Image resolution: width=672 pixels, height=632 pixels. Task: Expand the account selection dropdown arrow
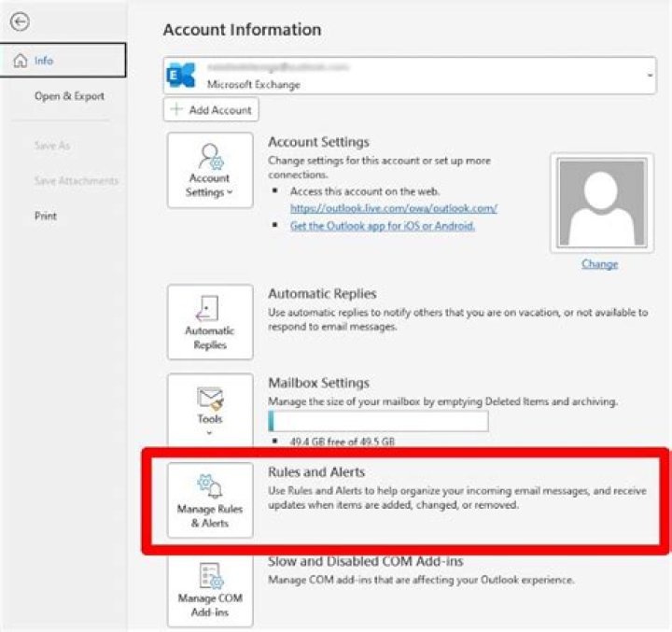click(650, 75)
